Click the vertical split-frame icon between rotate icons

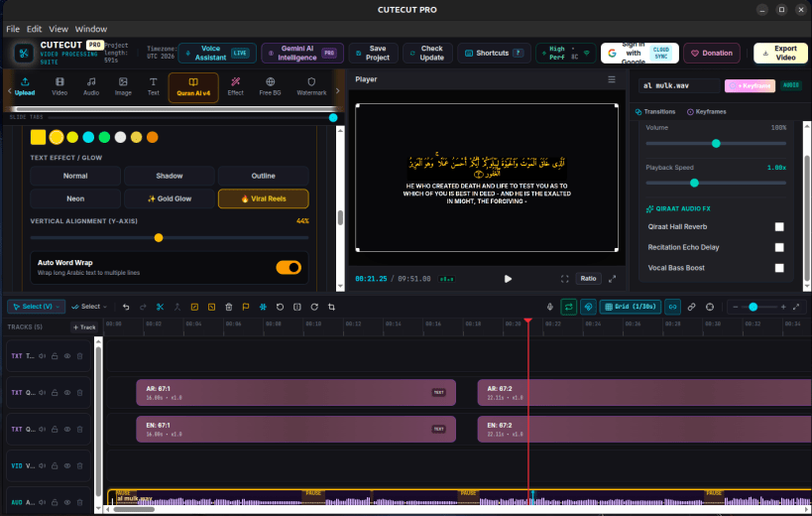(x=297, y=307)
